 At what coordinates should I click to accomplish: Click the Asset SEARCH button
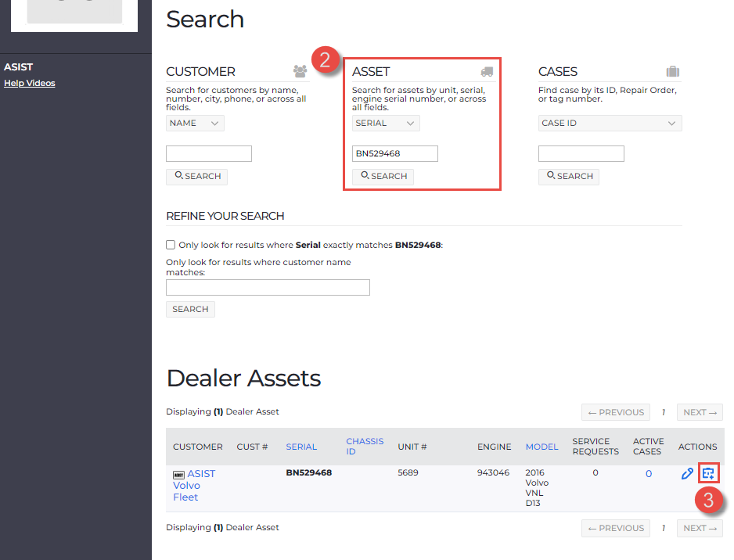383,177
